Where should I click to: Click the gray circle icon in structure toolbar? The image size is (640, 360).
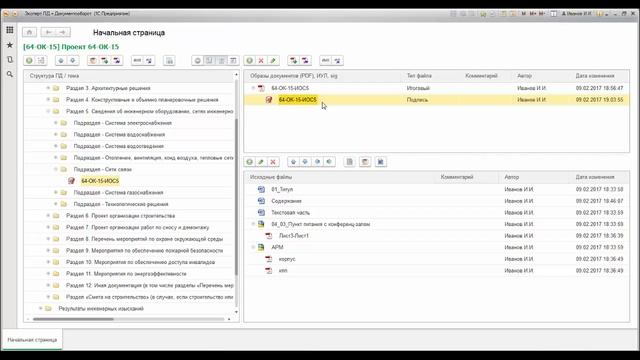pos(198,61)
